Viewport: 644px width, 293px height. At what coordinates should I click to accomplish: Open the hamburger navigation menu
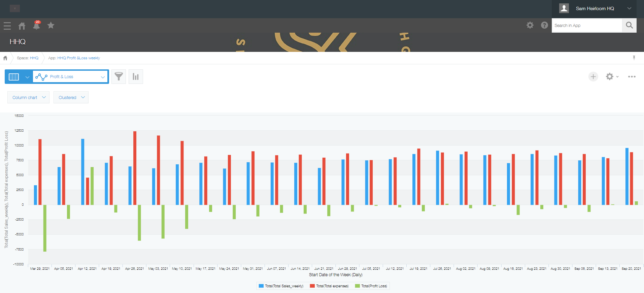tap(7, 26)
